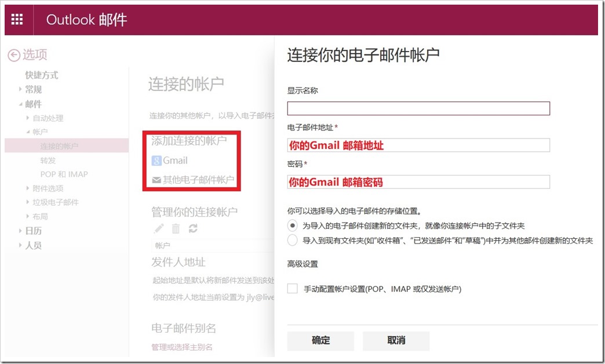Viewport: 605px width, 364px height.
Task: Expand the 附件选项 tree node
Action: point(27,188)
